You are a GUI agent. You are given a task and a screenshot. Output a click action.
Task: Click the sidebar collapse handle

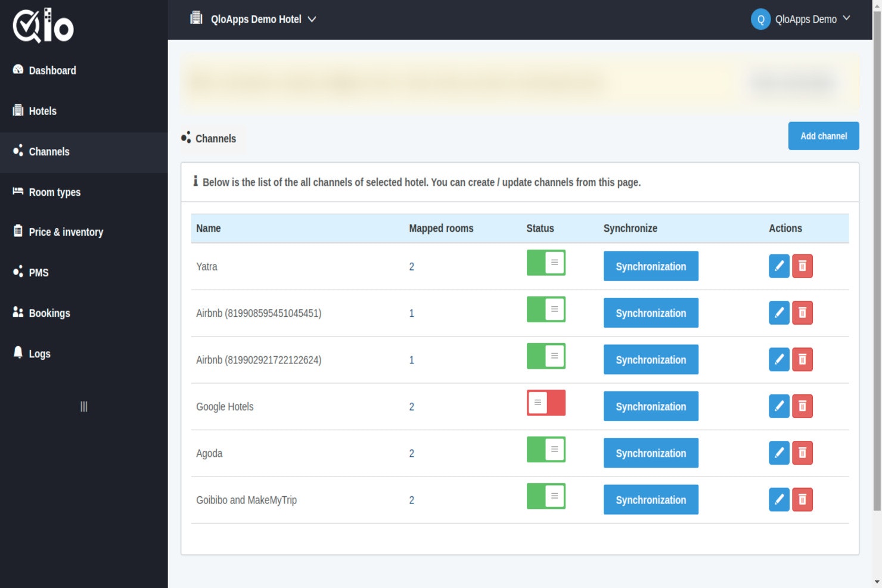coord(83,406)
